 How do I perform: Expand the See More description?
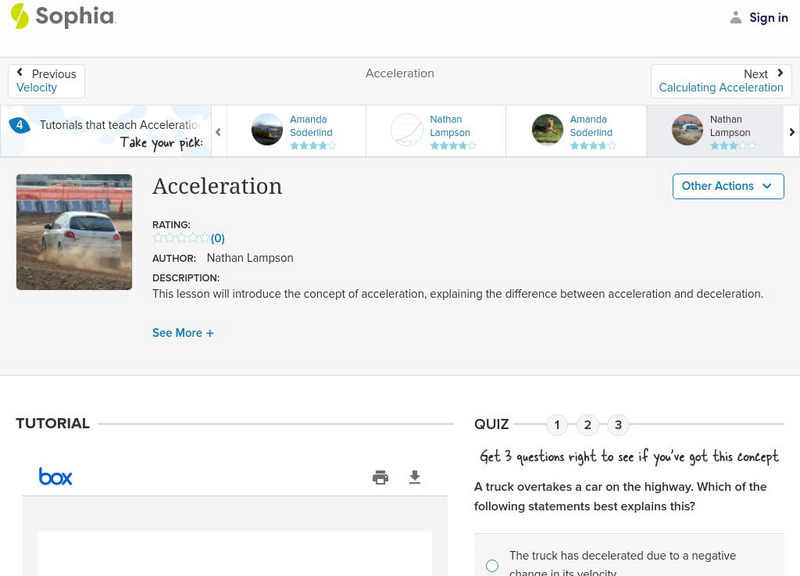pos(183,333)
